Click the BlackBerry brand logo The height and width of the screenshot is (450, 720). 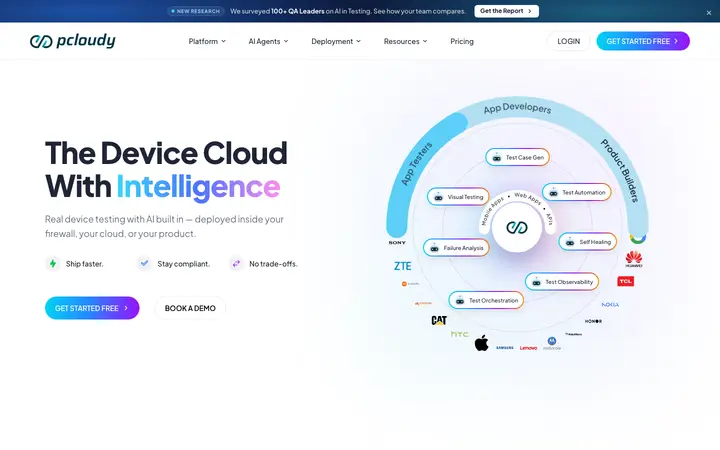point(574,334)
